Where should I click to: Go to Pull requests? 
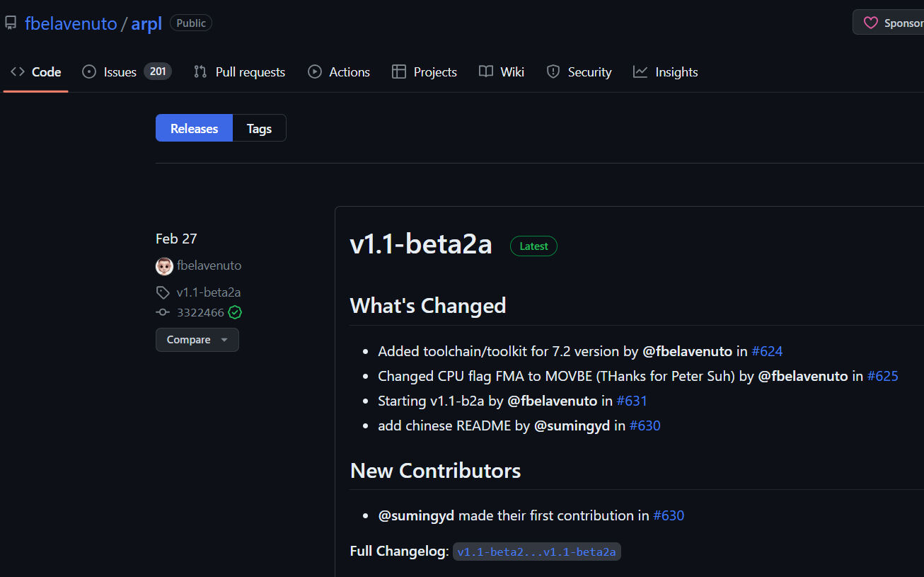[x=239, y=72]
